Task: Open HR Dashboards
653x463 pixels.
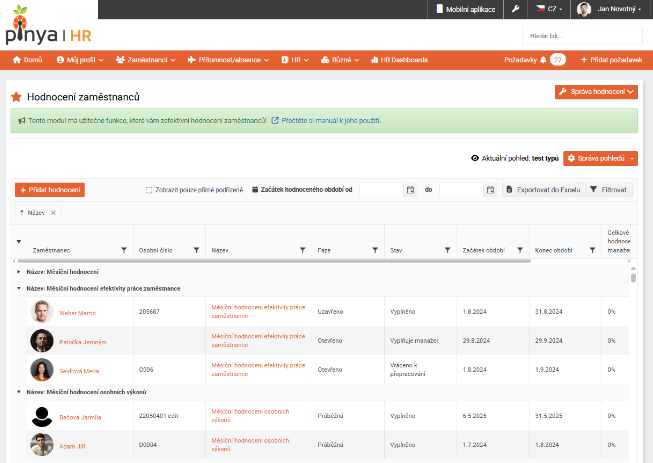Action: tap(399, 60)
